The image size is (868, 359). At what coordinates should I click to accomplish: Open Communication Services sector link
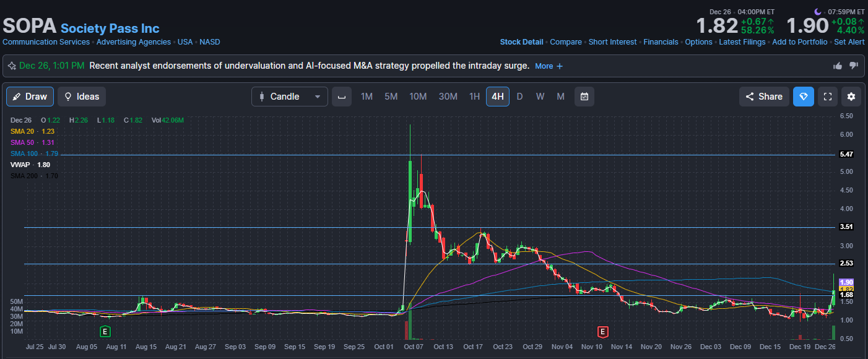(46, 42)
